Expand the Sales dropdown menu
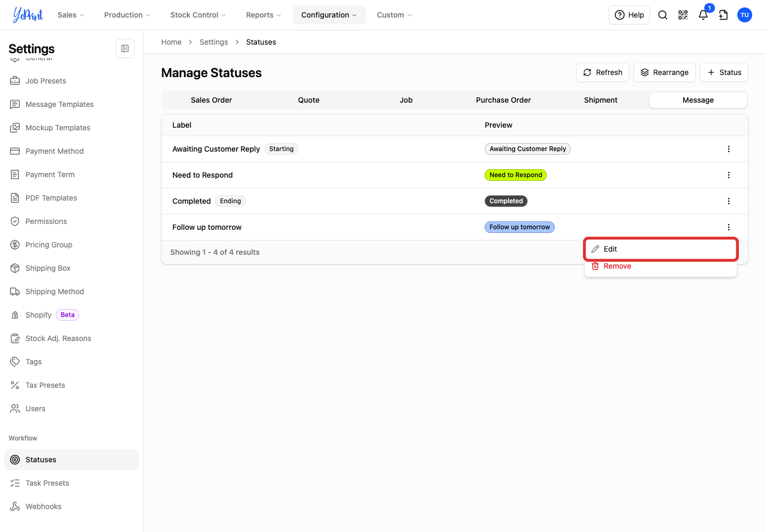The width and height of the screenshot is (766, 532). (x=71, y=15)
